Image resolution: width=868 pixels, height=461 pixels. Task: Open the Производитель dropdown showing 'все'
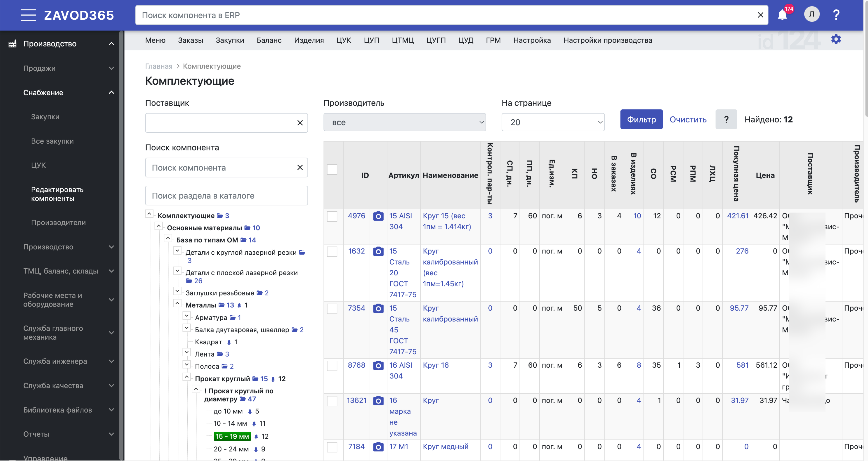(x=404, y=122)
